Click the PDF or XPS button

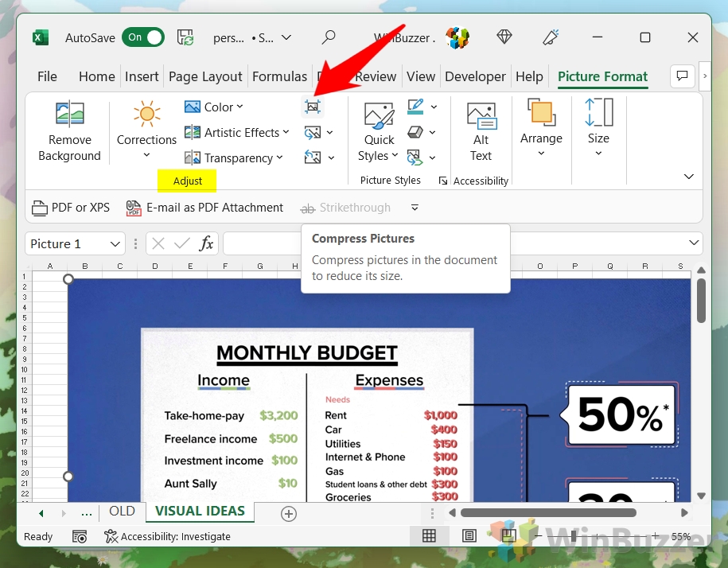71,208
